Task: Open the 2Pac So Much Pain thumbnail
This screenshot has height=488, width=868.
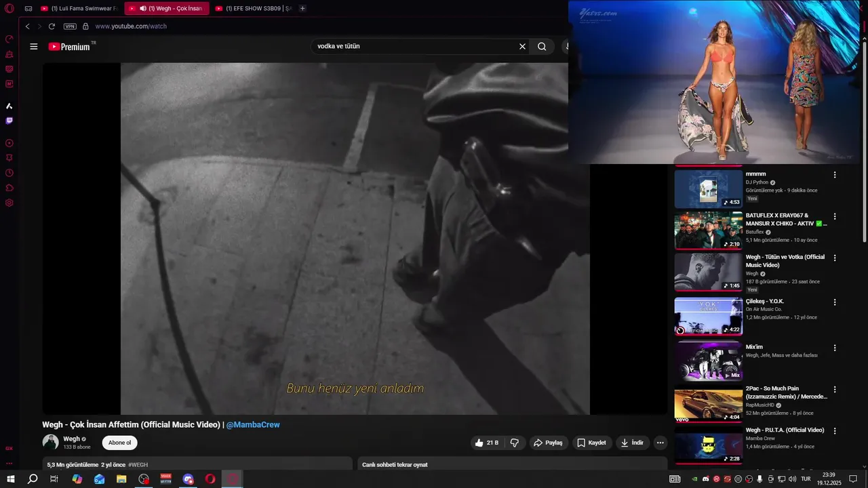Action: pyautogui.click(x=708, y=403)
